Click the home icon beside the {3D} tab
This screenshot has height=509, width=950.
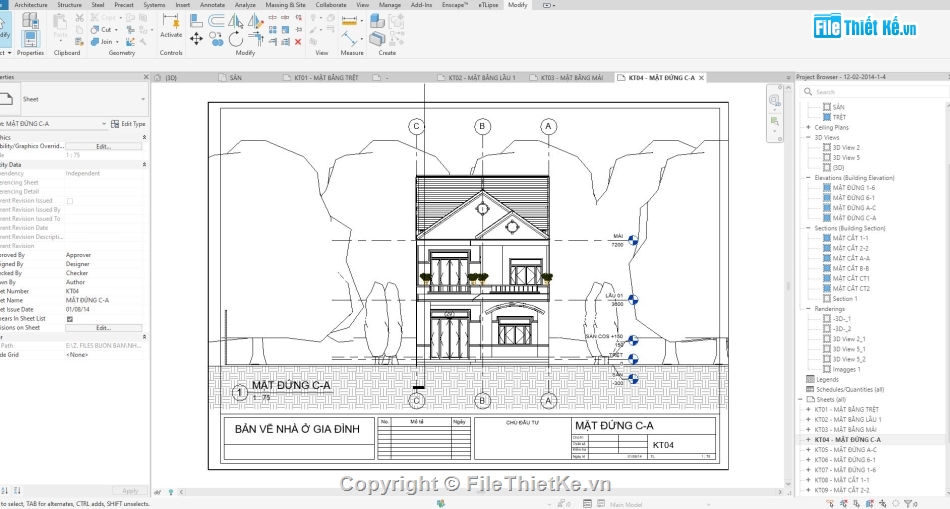point(158,78)
